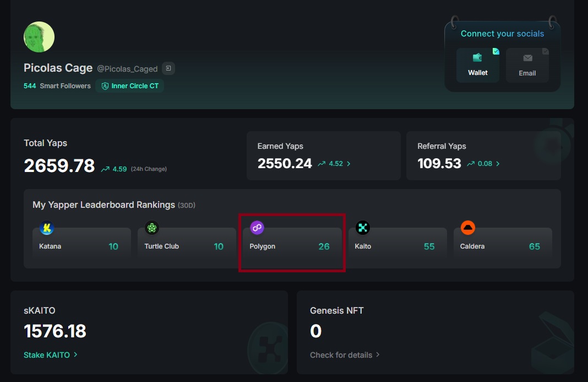The image size is (588, 382).
Task: Click Kaito rank value 55
Action: tap(429, 246)
